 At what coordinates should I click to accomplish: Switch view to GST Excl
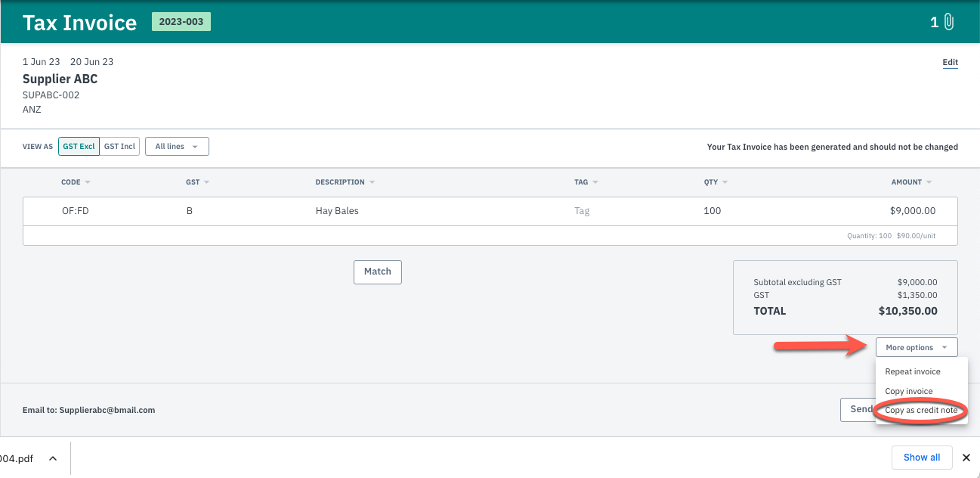tap(79, 147)
